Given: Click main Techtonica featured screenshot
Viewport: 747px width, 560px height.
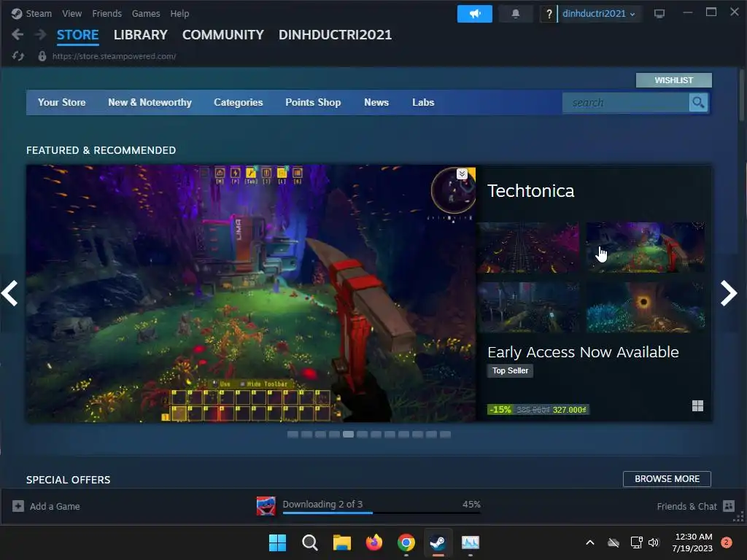Looking at the screenshot, I should (x=251, y=293).
